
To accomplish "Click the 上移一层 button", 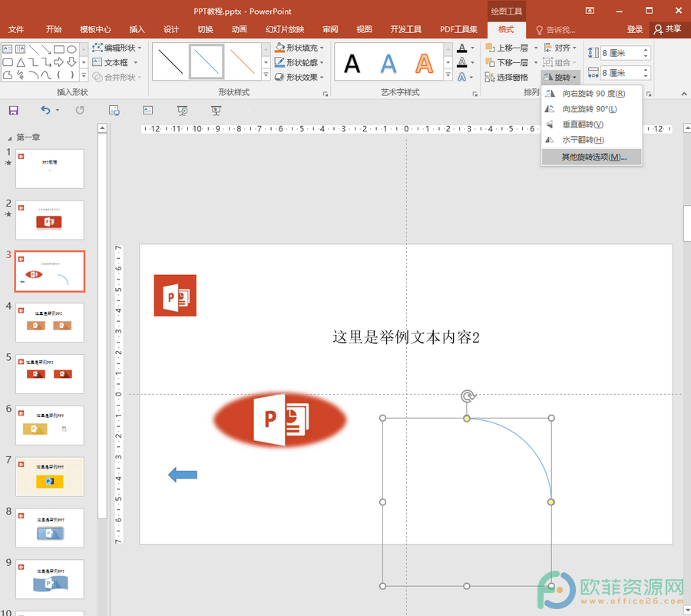I will [508, 48].
